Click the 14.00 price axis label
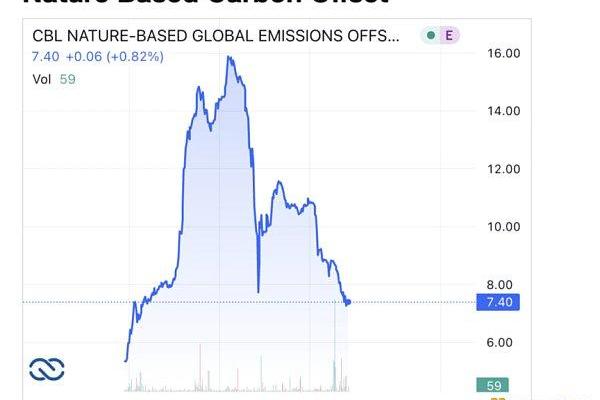This screenshot has width=600, height=400. (x=503, y=111)
